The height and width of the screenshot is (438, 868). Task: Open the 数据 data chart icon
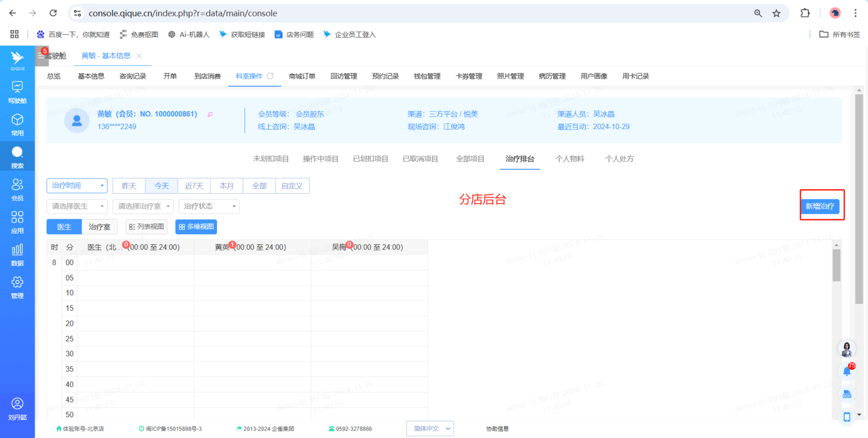click(17, 253)
